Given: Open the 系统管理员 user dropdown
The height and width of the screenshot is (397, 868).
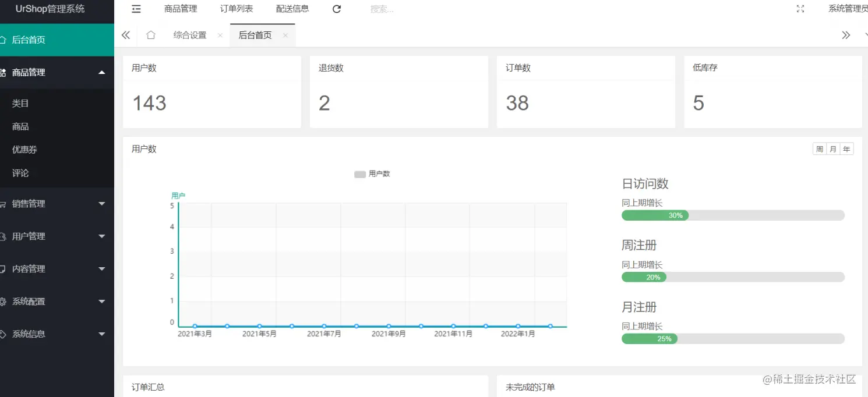Looking at the screenshot, I should (x=848, y=9).
